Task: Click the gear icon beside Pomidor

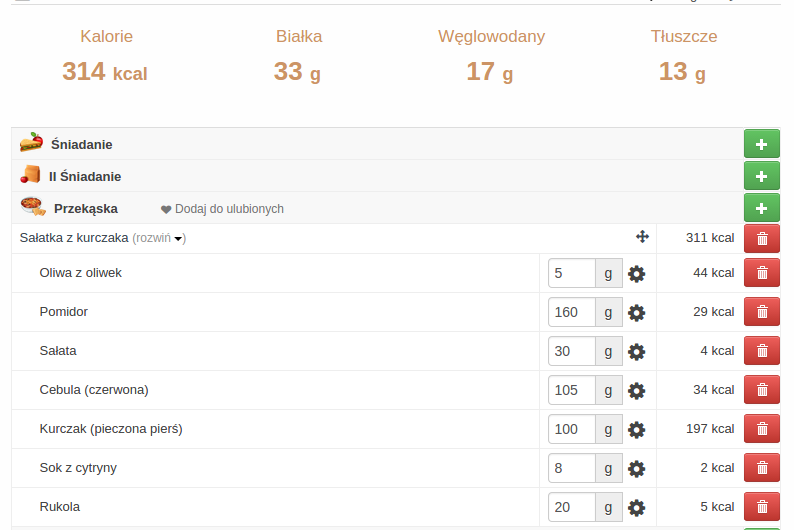Action: click(x=636, y=313)
